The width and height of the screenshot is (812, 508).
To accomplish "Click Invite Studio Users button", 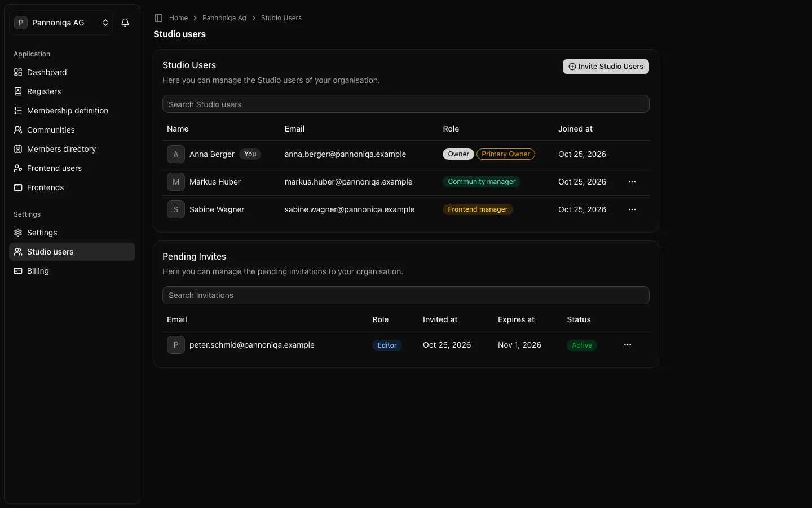I will 606,67.
